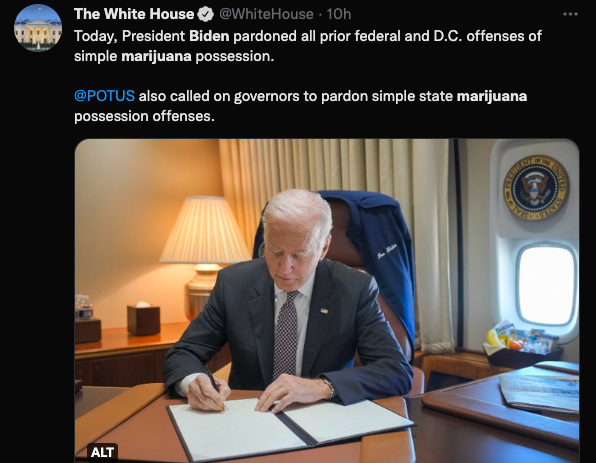Open The White House display name
Viewport: 596px width, 463px height.
click(134, 14)
